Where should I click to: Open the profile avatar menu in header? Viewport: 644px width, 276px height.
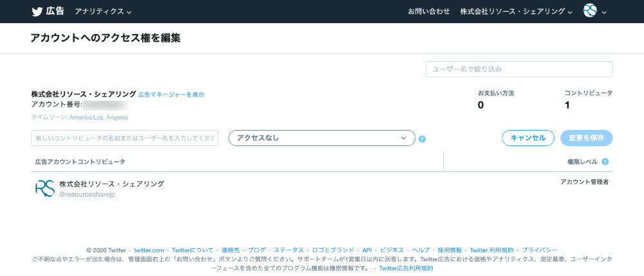[x=590, y=11]
